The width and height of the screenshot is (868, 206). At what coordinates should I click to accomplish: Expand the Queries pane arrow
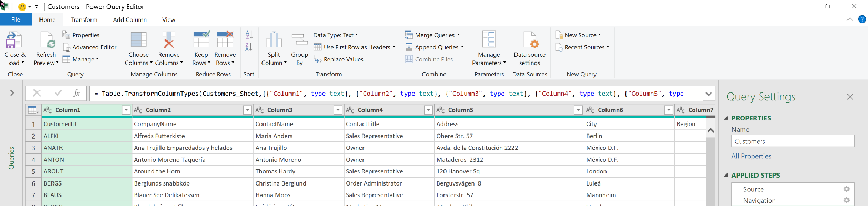(x=12, y=93)
